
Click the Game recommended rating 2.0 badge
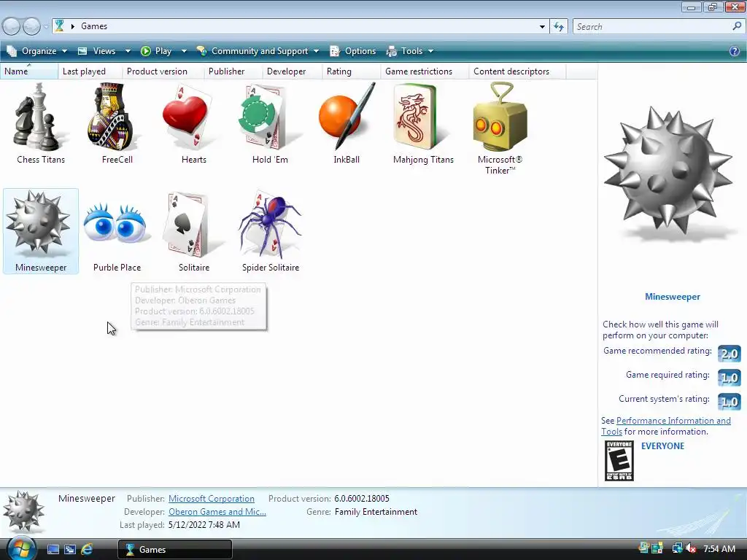click(x=729, y=354)
